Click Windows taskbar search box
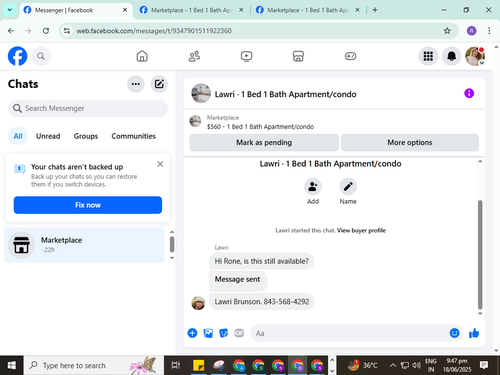 (x=94, y=365)
